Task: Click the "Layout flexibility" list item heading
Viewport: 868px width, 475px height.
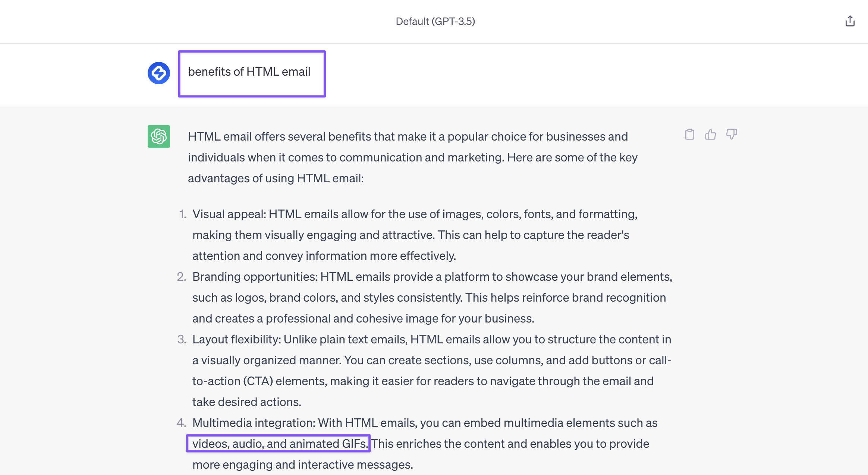Action: [236, 339]
